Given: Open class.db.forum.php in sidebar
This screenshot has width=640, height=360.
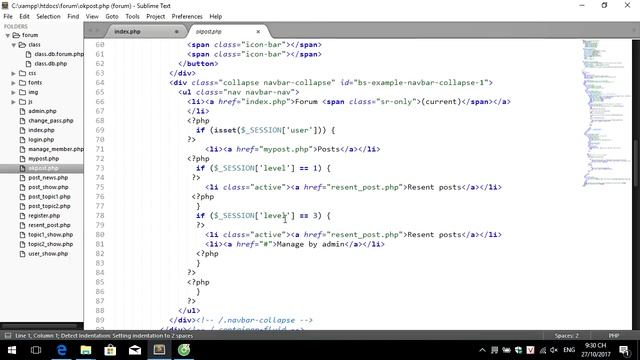Looking at the screenshot, I should (x=59, y=54).
